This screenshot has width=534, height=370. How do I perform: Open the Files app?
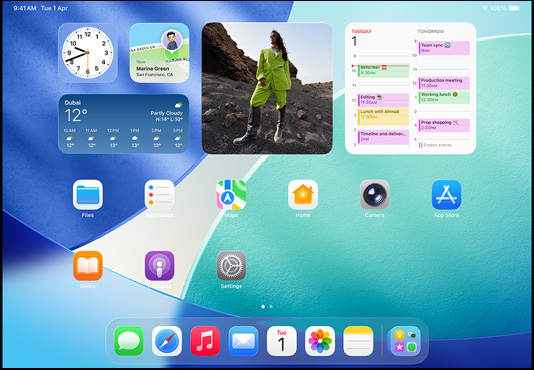point(88,195)
